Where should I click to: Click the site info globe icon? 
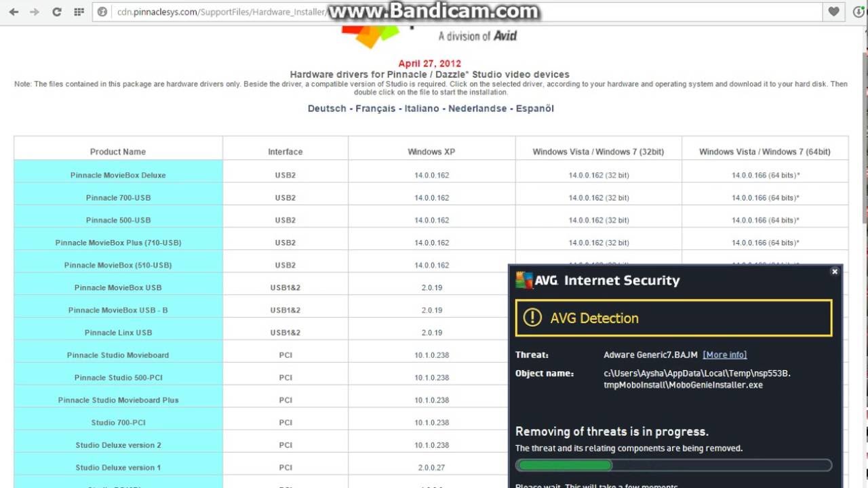pos(102,12)
